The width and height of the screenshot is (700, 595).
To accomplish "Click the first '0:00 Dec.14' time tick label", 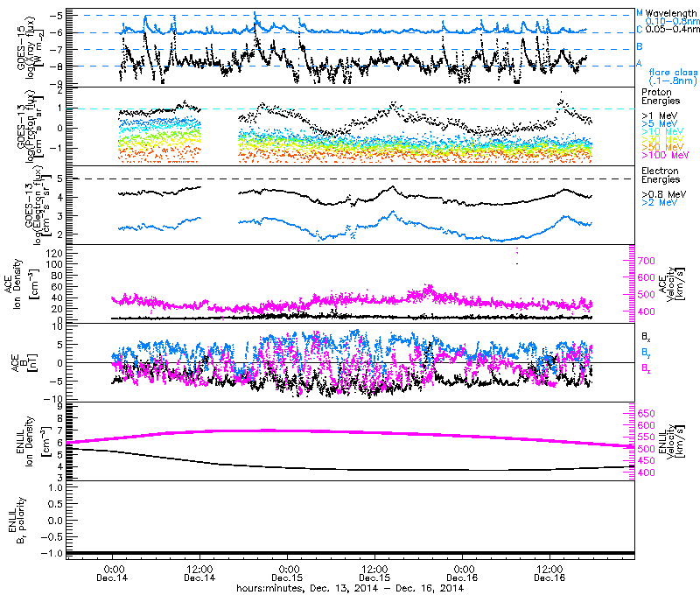I will (x=112, y=574).
